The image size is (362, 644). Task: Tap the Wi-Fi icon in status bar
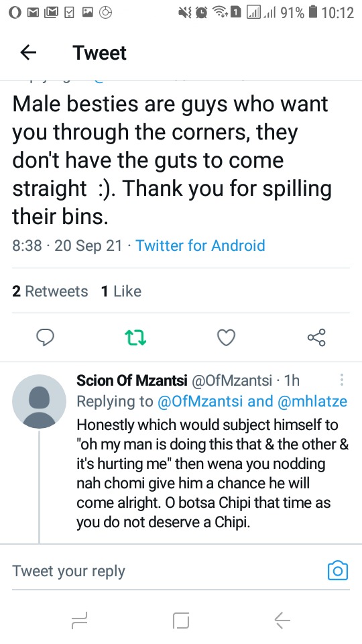coord(220,12)
